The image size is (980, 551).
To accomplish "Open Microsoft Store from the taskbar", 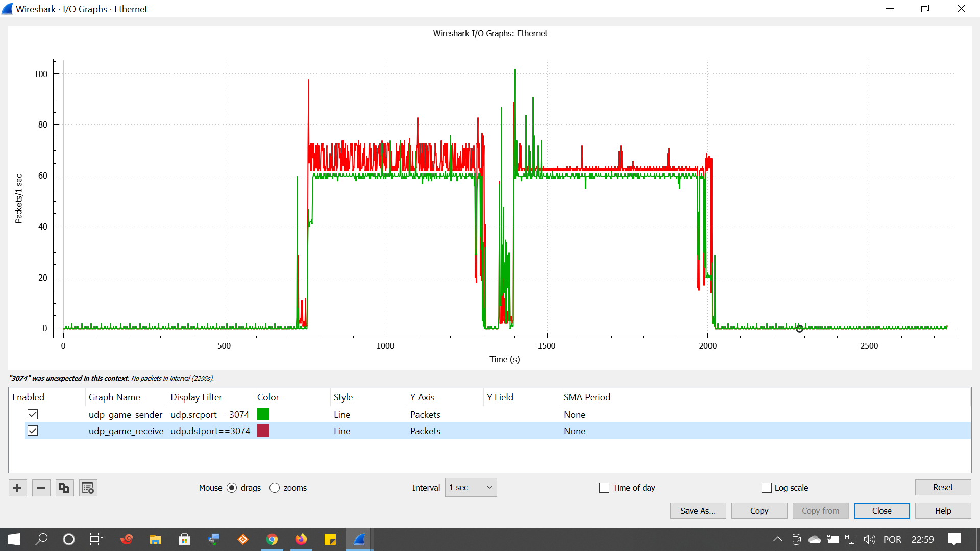I will click(x=184, y=539).
